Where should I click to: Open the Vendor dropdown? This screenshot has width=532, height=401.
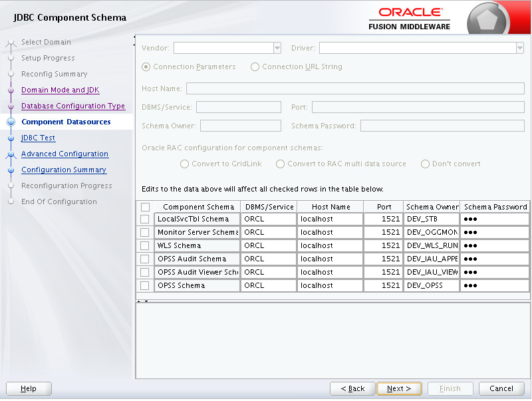(x=277, y=48)
